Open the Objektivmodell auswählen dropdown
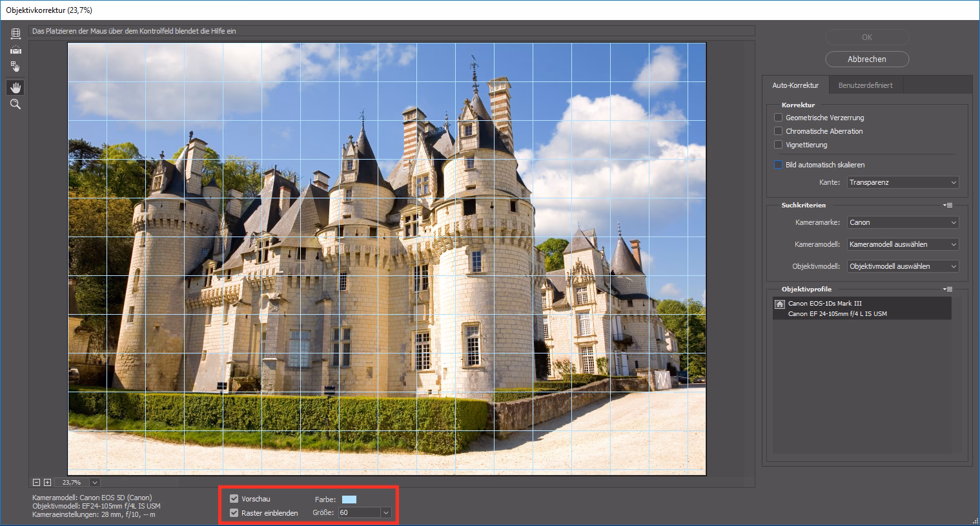Screen dimensions: 980x526 click(x=902, y=266)
